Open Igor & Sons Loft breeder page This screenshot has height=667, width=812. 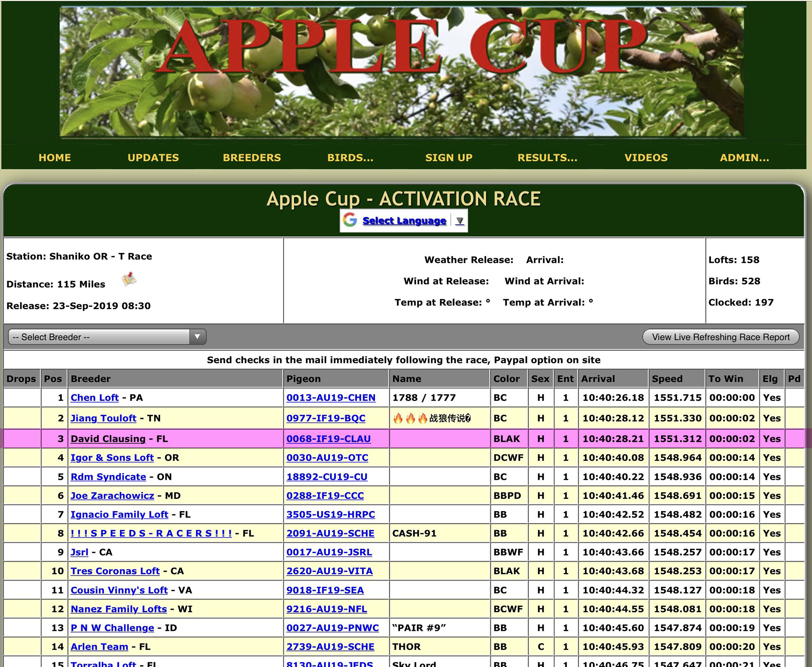click(x=112, y=458)
